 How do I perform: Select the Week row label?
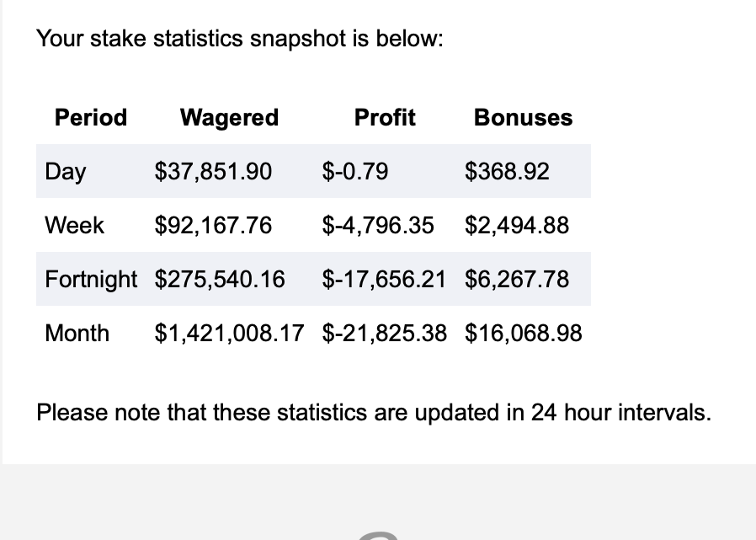tap(74, 226)
